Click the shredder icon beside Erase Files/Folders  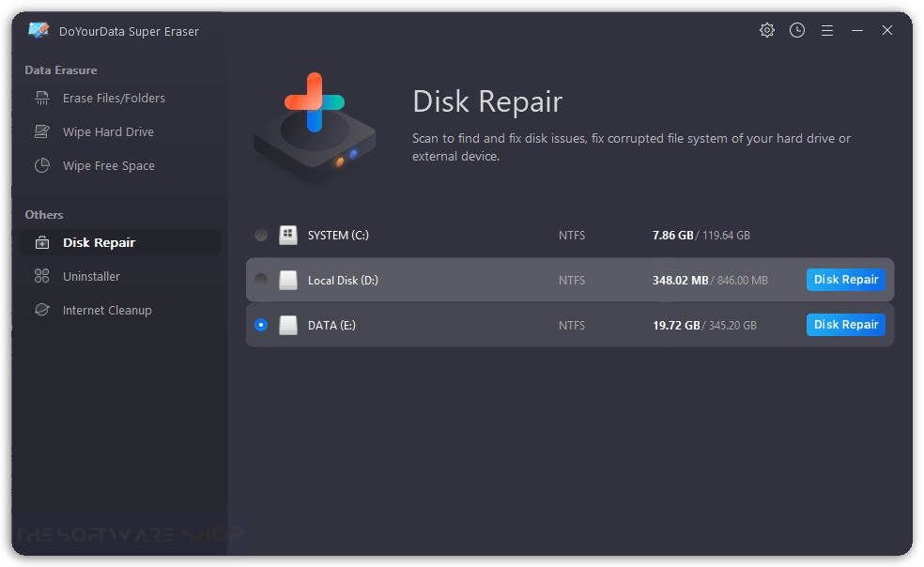pos(42,98)
